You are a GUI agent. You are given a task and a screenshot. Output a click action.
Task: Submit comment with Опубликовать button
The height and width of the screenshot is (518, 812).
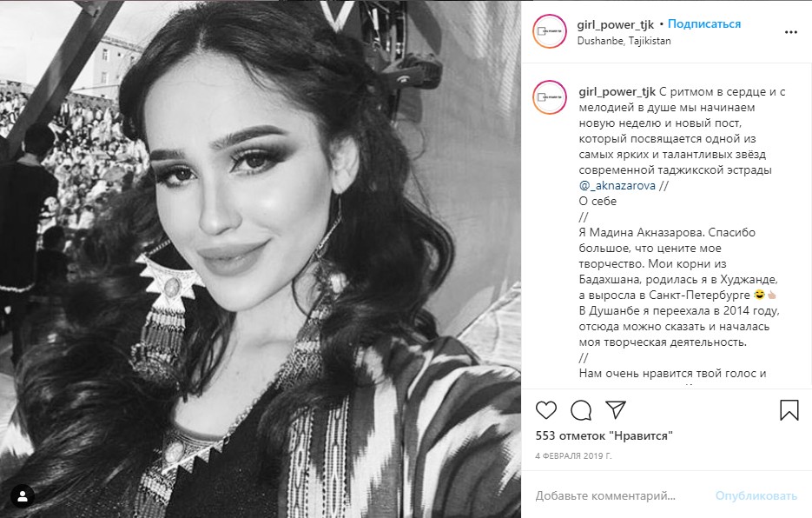[x=756, y=495]
